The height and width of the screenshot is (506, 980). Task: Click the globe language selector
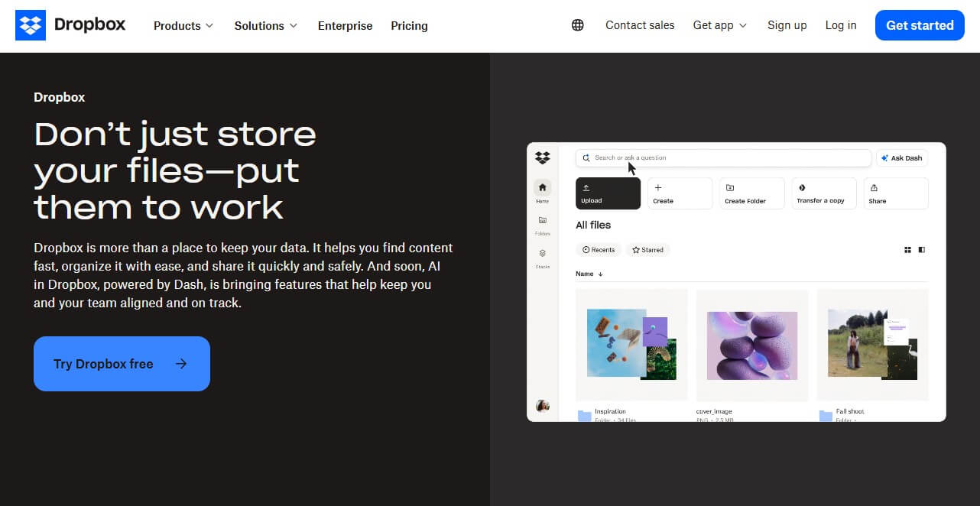[x=577, y=25]
